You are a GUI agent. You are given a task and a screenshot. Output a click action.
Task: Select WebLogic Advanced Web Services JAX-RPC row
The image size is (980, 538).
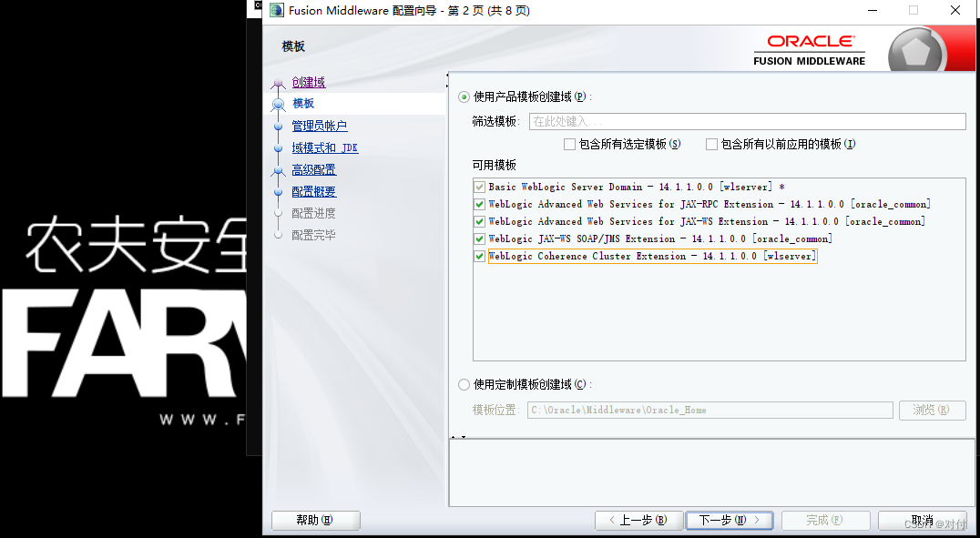click(709, 204)
